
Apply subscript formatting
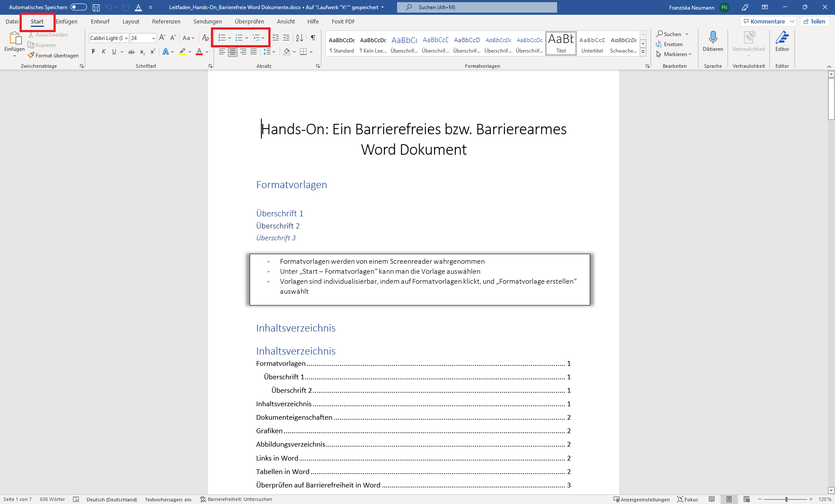pos(142,51)
